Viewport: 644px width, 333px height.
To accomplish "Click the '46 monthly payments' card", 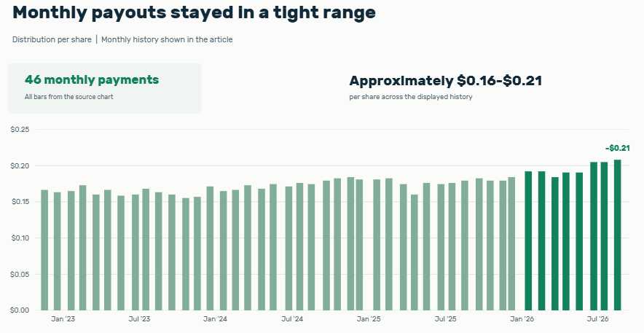I will click(x=105, y=88).
